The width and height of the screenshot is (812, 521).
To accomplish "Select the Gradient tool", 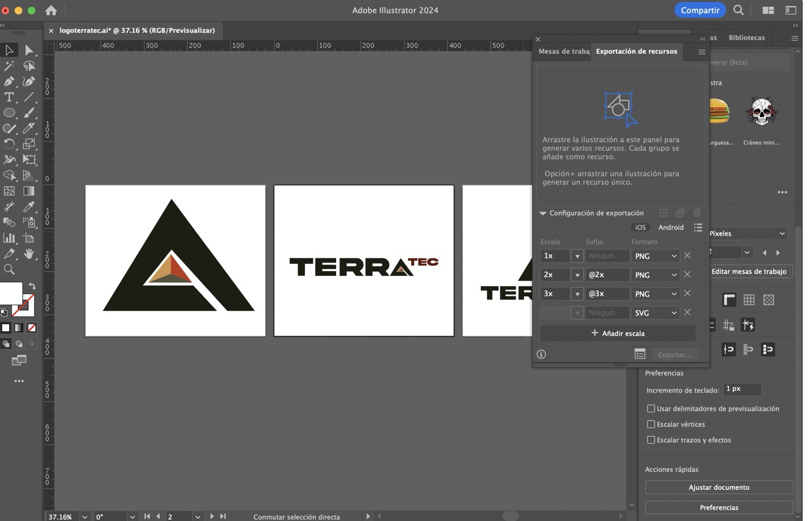I will (29, 191).
